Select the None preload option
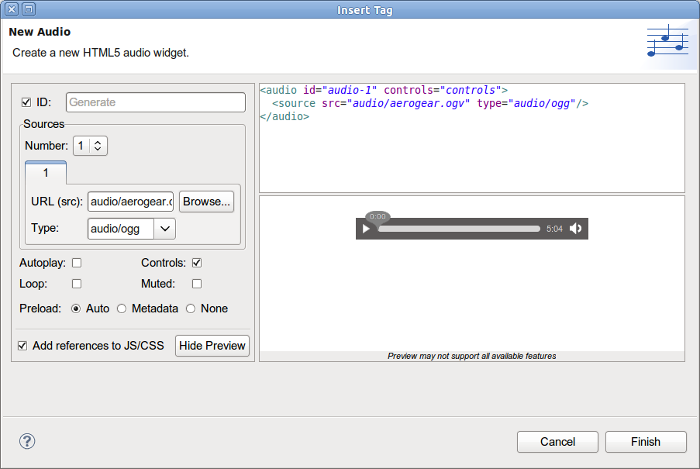Viewport: 700px width, 469px height. coord(191,309)
